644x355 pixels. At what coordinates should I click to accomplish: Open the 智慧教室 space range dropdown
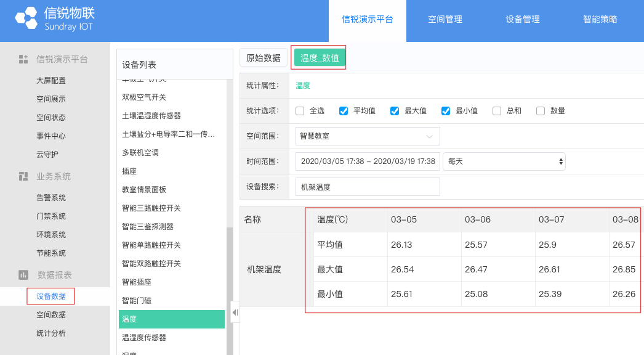(368, 136)
